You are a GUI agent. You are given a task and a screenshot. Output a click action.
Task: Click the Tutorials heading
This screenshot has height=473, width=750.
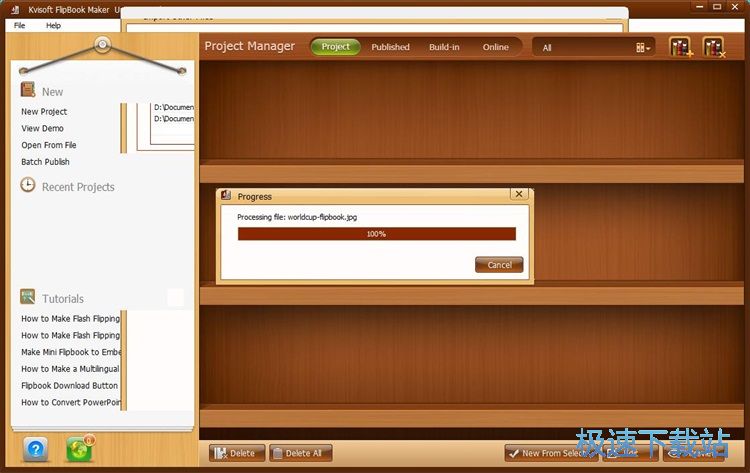[63, 299]
